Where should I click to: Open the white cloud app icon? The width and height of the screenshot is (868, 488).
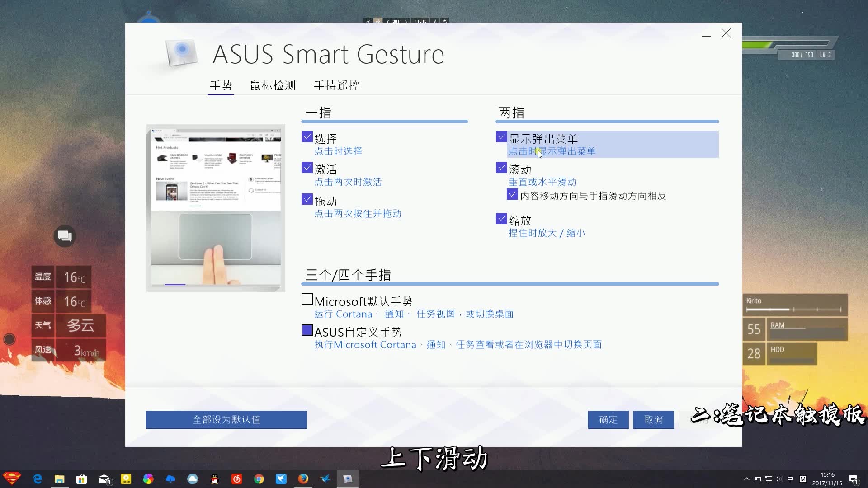click(193, 479)
